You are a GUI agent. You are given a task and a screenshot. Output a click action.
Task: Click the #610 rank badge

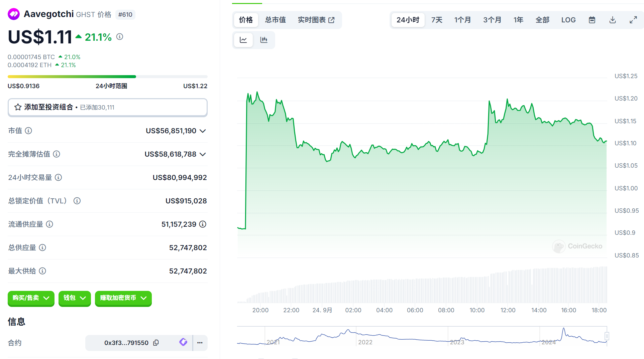125,15
